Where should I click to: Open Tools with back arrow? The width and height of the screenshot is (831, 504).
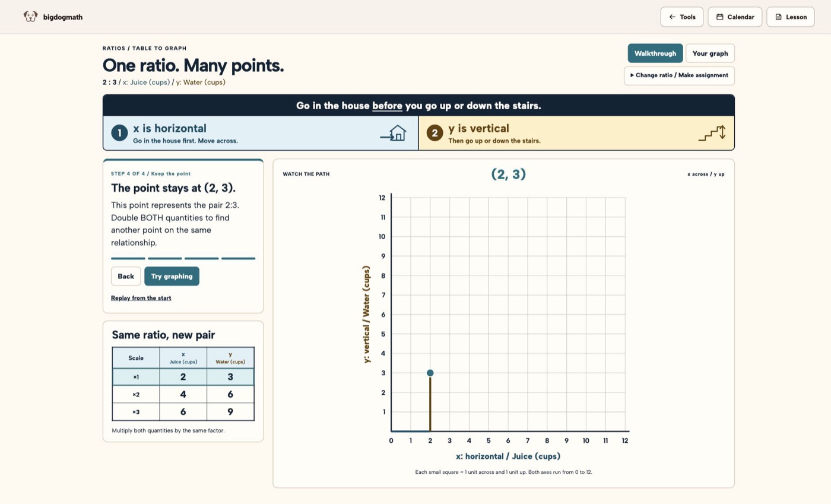click(x=682, y=17)
